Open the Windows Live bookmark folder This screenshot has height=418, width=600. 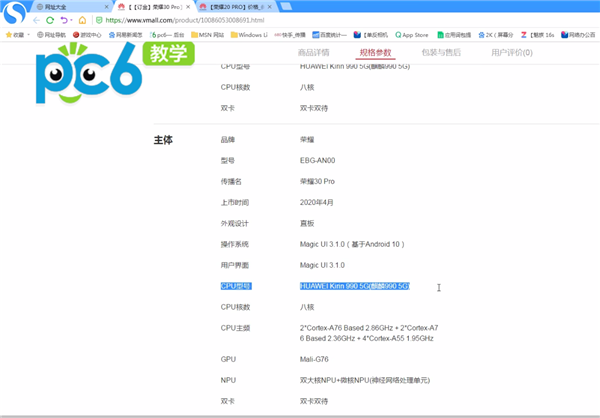tap(249, 35)
